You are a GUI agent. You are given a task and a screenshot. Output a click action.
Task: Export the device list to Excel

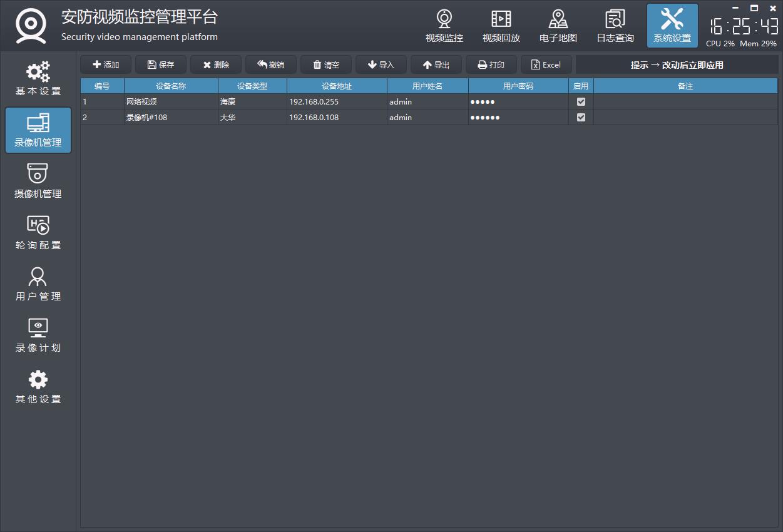[x=546, y=65]
